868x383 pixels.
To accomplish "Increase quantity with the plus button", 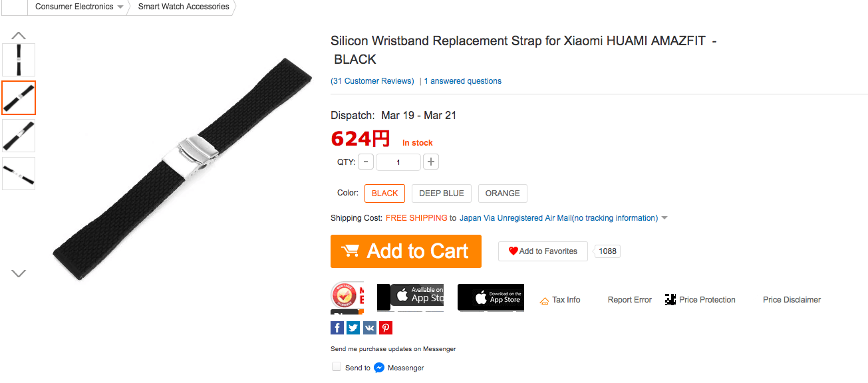I will 431,162.
